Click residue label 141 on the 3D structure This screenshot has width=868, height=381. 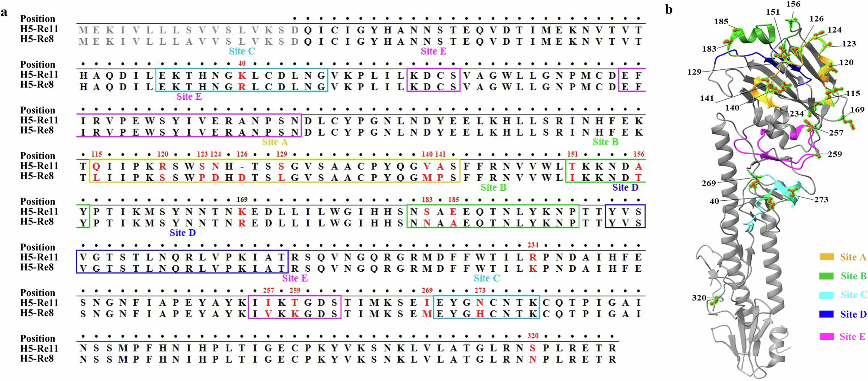coord(707,98)
